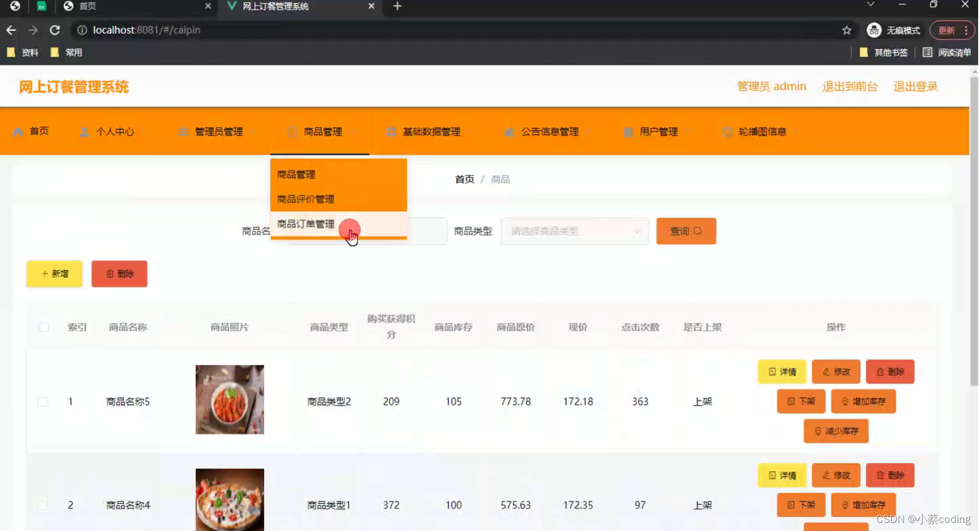The image size is (980, 531).
Task: Open the 商品名称5 food photo thumbnail
Action: 229,400
